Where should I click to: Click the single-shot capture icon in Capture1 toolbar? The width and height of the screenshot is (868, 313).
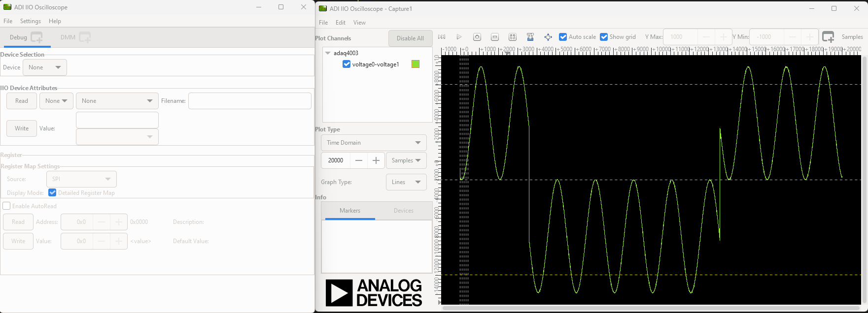pos(442,37)
